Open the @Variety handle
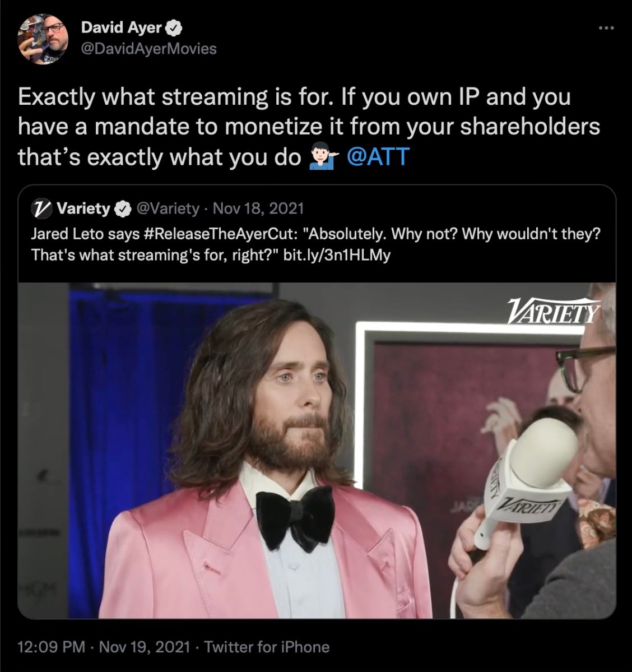Image resolution: width=632 pixels, height=672 pixels. click(168, 208)
